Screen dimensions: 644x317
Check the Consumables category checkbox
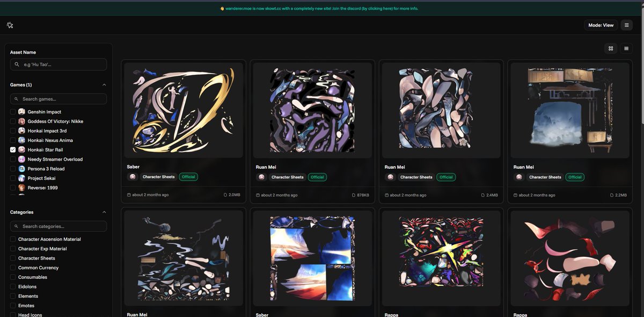click(x=13, y=277)
